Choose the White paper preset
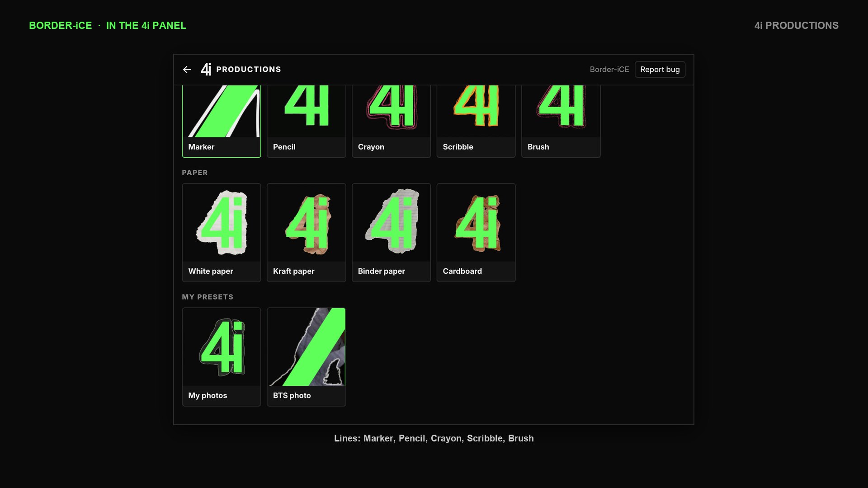Image resolution: width=868 pixels, height=488 pixels. (222, 233)
